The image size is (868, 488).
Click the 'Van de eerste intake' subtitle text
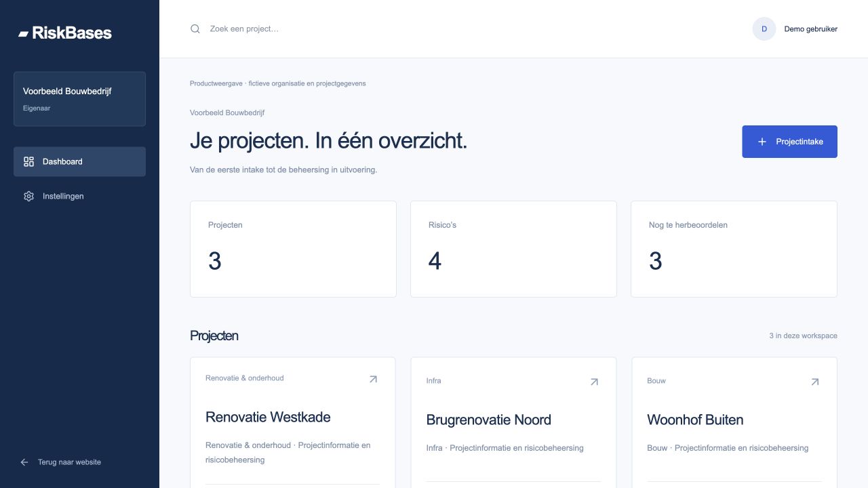(x=283, y=169)
